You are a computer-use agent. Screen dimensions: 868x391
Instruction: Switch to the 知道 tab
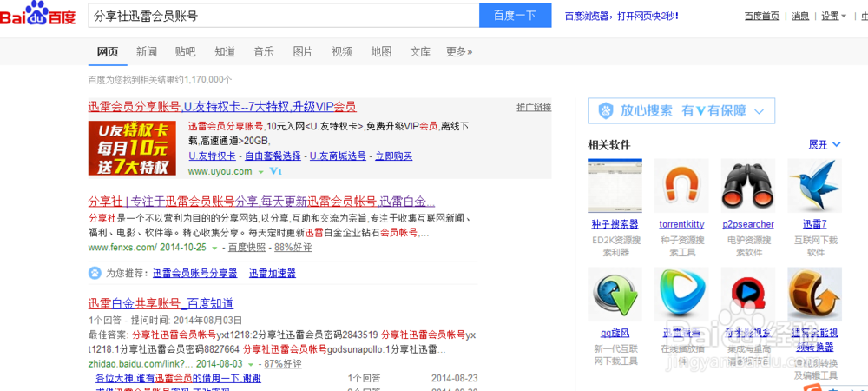pos(225,52)
